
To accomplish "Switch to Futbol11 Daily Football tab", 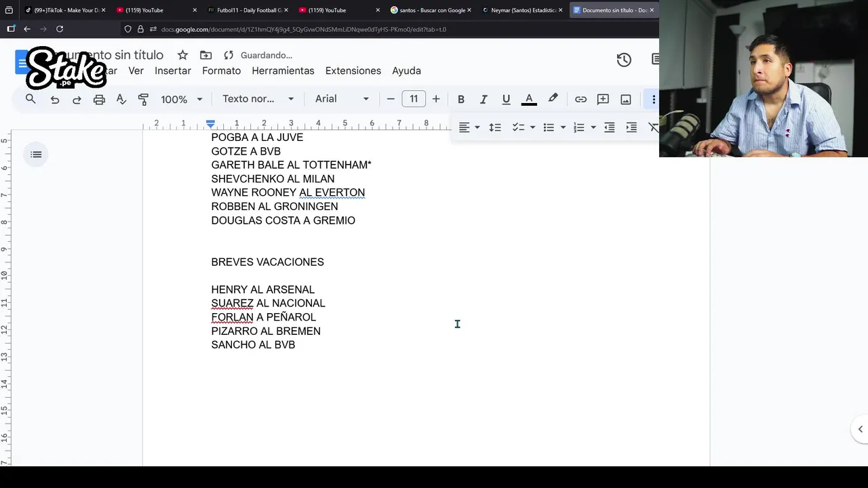I will pos(248,10).
